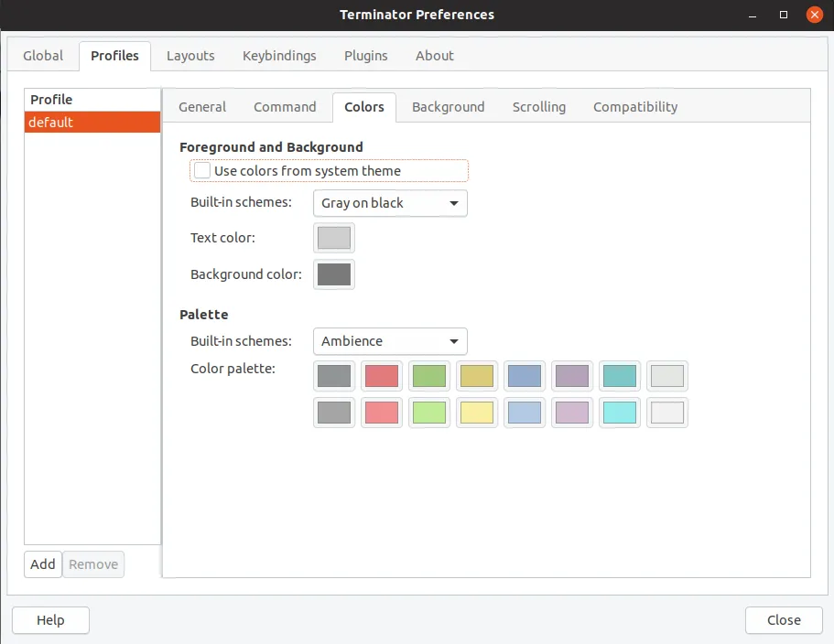834x644 pixels.
Task: Close window using the orange X icon
Action: coord(815,15)
